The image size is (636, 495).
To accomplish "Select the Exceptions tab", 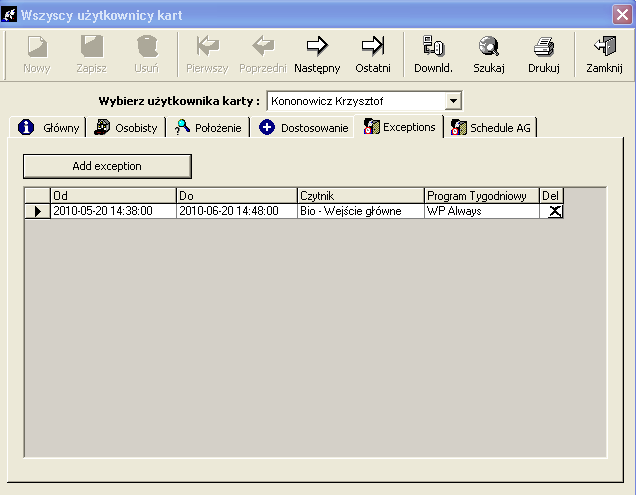I will tap(399, 127).
